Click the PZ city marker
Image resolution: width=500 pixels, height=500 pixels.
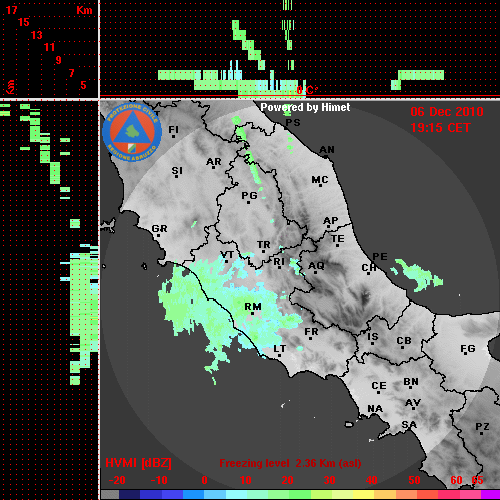pos(482,428)
